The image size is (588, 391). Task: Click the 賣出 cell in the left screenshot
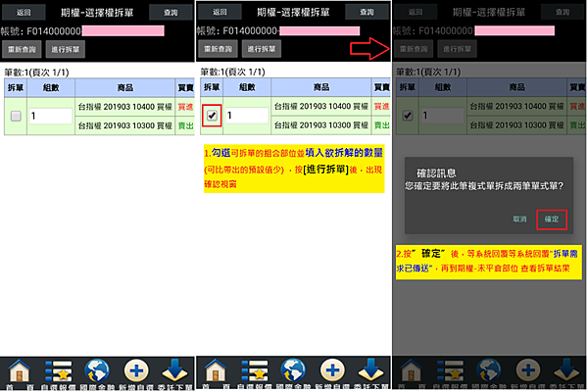(x=185, y=125)
